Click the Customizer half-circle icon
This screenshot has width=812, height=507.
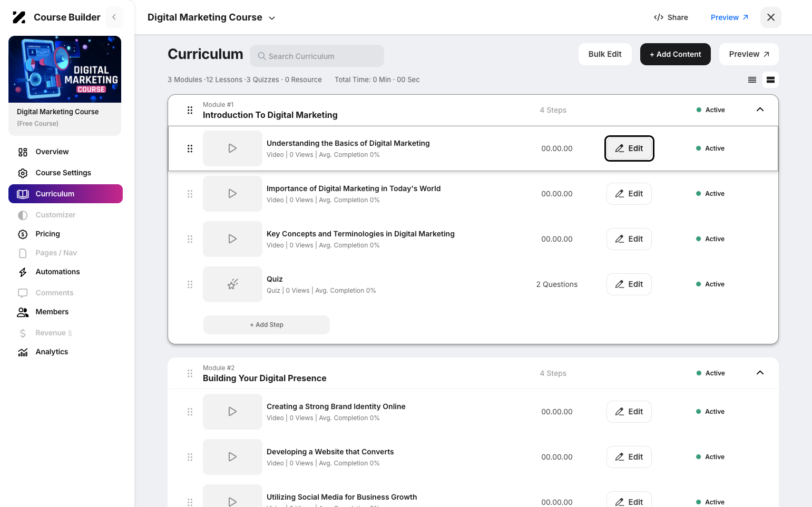pos(23,215)
